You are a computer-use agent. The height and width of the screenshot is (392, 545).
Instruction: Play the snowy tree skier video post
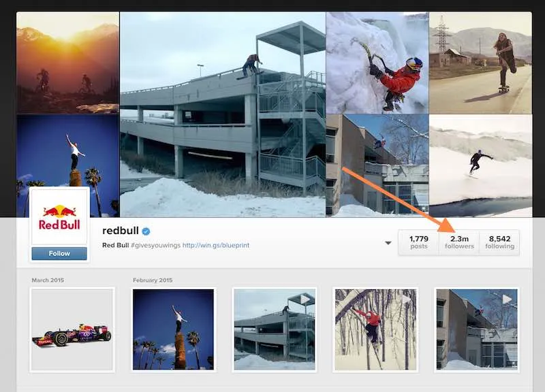[x=375, y=329]
